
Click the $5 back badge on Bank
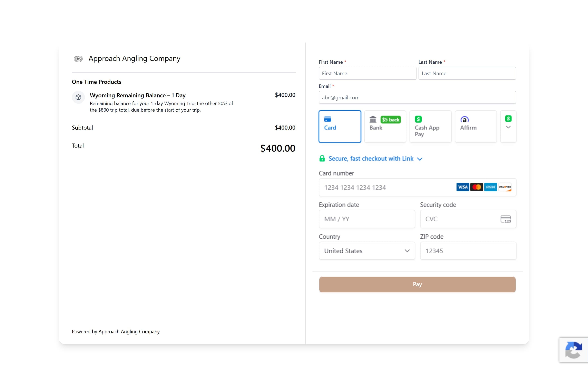(x=390, y=120)
